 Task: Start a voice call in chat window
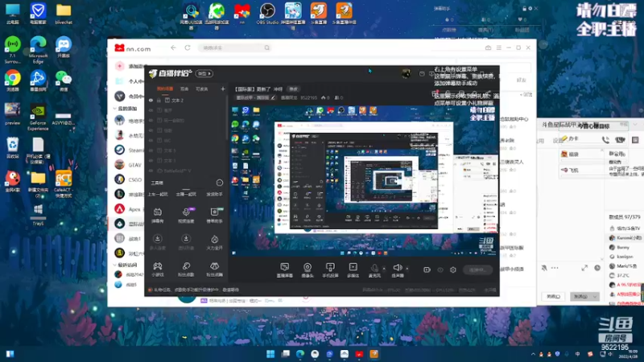pos(605,139)
